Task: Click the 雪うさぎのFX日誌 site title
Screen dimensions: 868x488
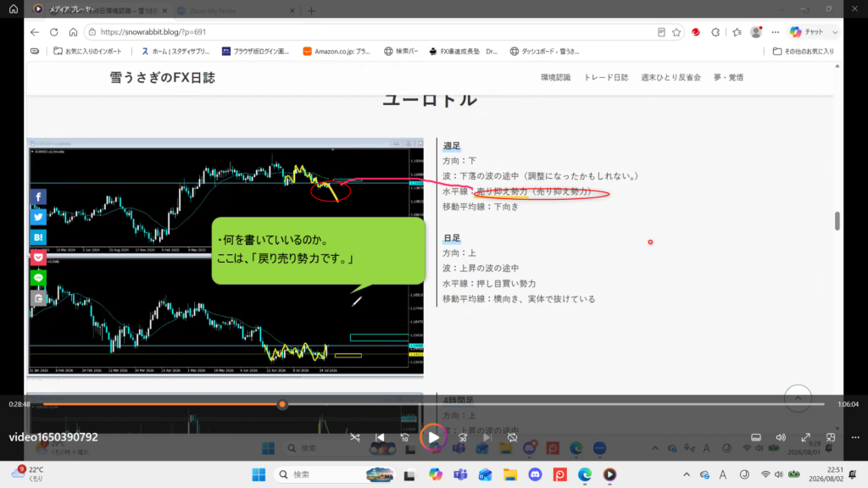Action: tap(162, 77)
